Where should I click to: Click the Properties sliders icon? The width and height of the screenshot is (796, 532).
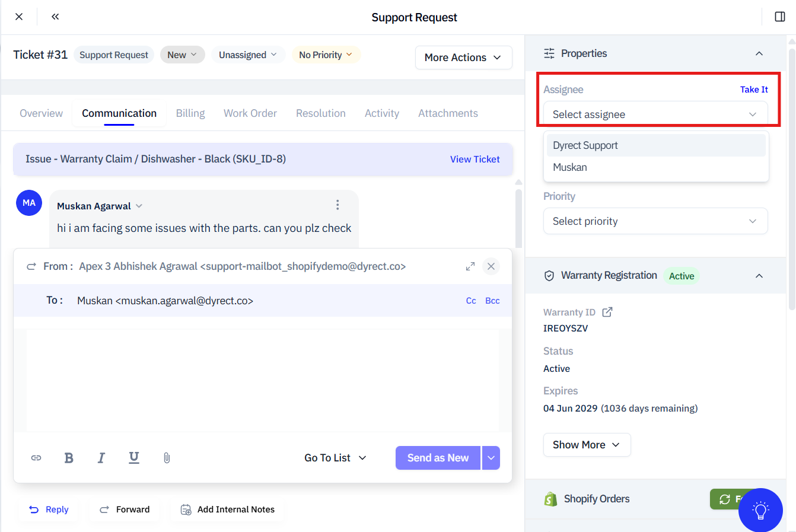tap(549, 53)
